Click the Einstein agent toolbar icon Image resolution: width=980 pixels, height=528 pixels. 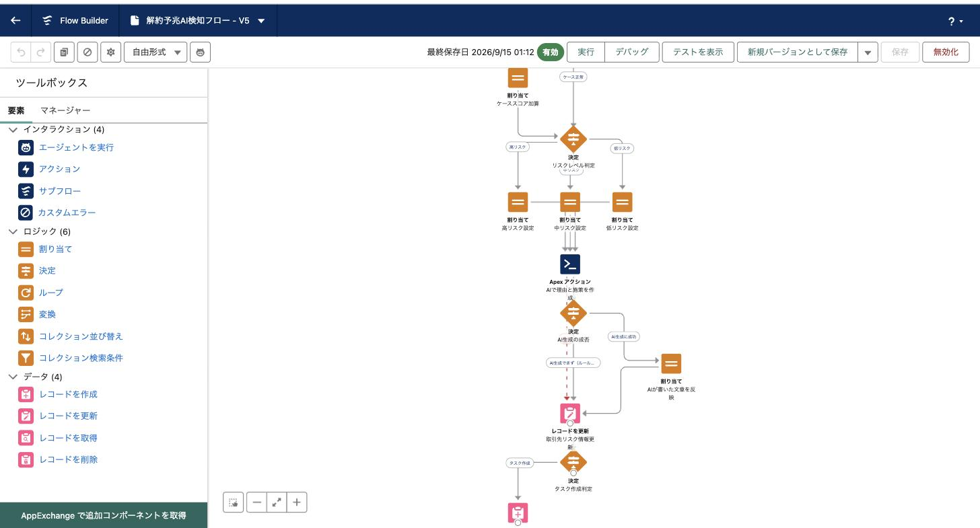pos(201,52)
